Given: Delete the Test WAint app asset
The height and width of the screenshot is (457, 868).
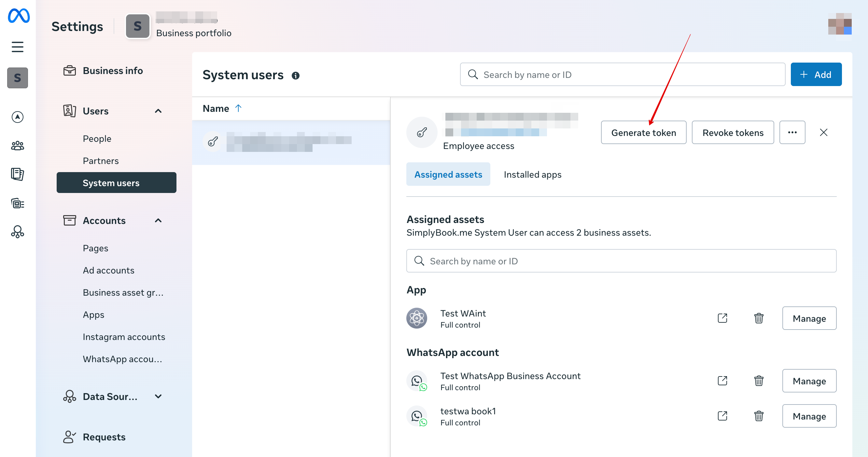Looking at the screenshot, I should click(759, 318).
